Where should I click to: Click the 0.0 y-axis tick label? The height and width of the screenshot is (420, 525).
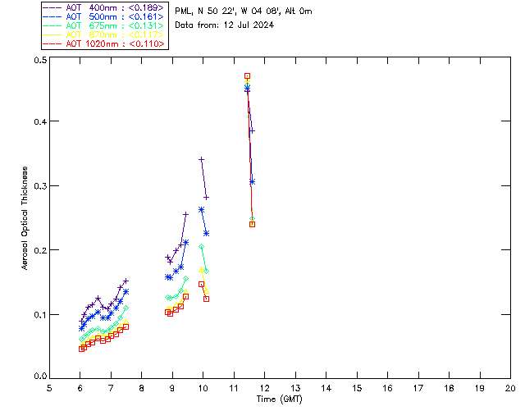(40, 377)
